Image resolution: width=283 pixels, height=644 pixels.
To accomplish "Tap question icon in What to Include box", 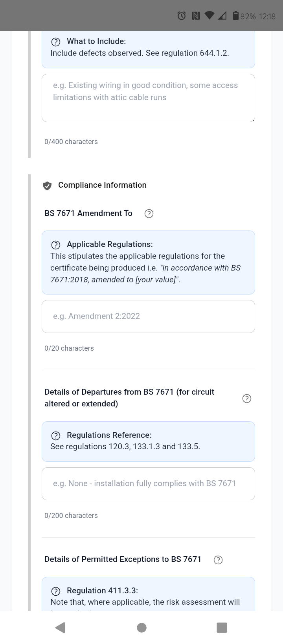I will click(56, 42).
